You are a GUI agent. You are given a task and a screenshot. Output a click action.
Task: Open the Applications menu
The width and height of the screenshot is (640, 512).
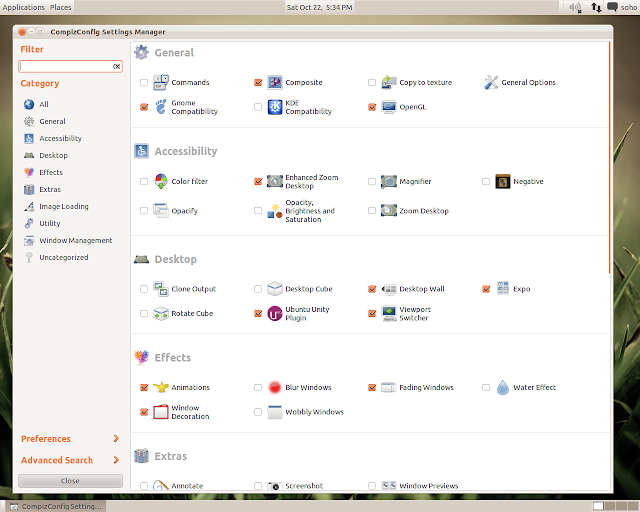point(23,7)
